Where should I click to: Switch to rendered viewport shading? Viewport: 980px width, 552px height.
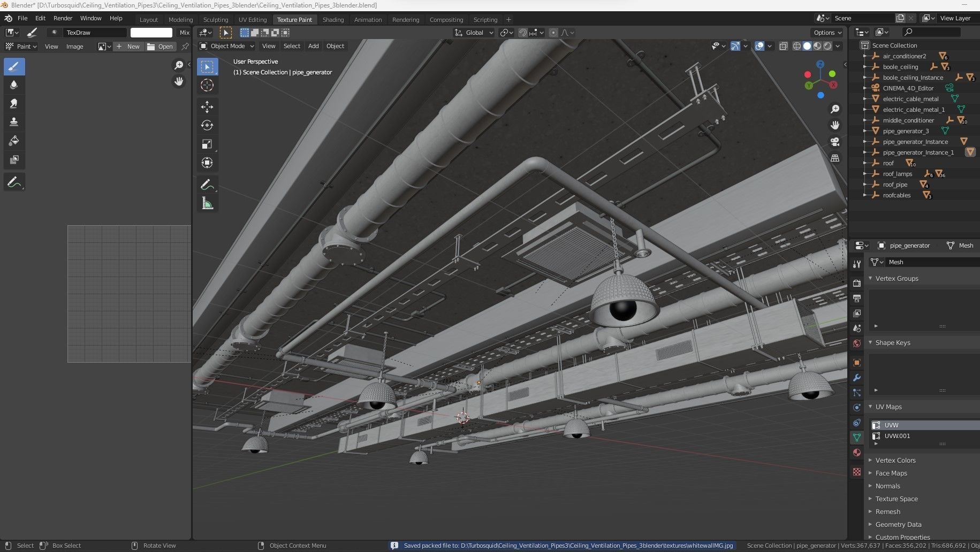(827, 46)
